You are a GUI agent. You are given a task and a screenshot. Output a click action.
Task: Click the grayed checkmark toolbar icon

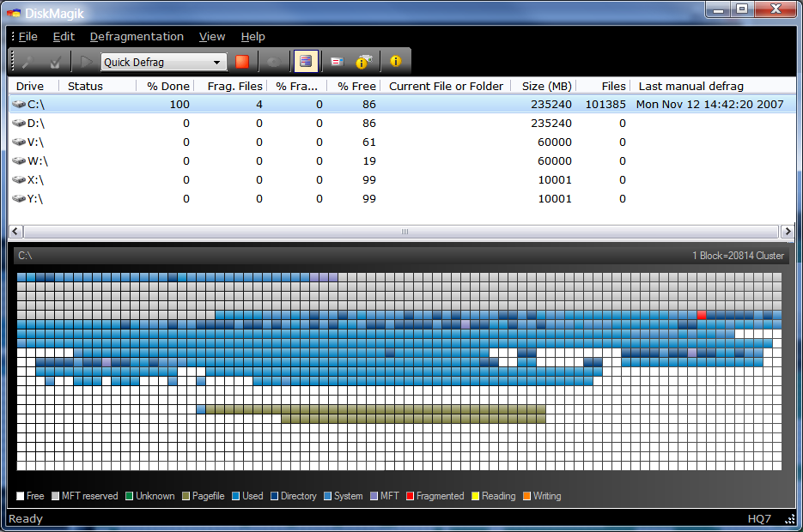click(x=55, y=62)
